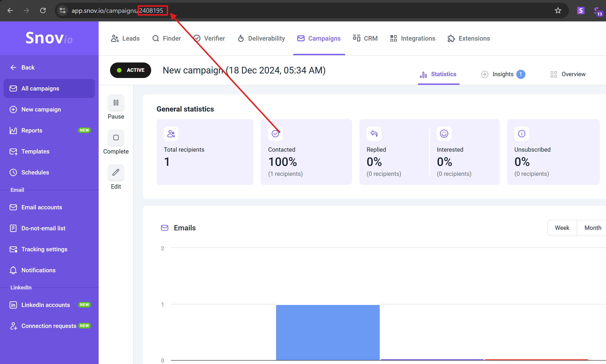Click the Interested smiley icon

click(444, 134)
